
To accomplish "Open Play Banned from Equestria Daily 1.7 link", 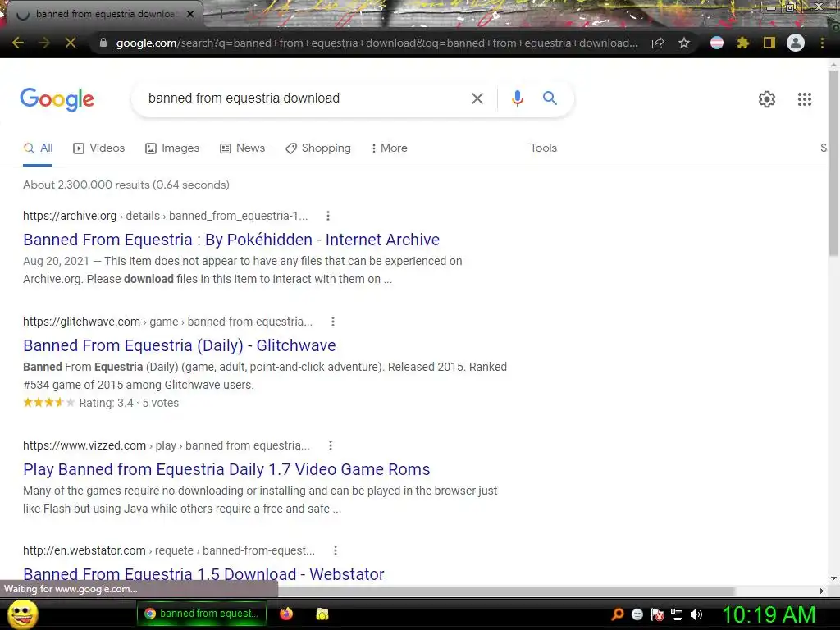I will (226, 469).
